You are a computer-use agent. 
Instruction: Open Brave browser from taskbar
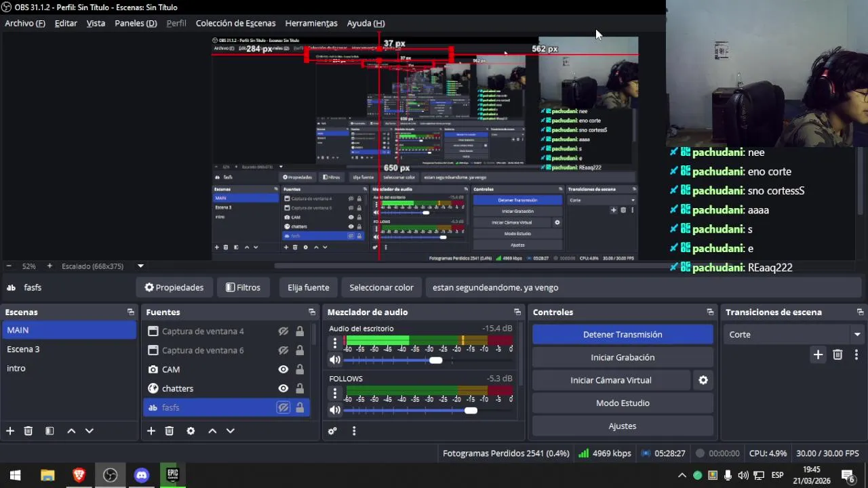[79, 475]
